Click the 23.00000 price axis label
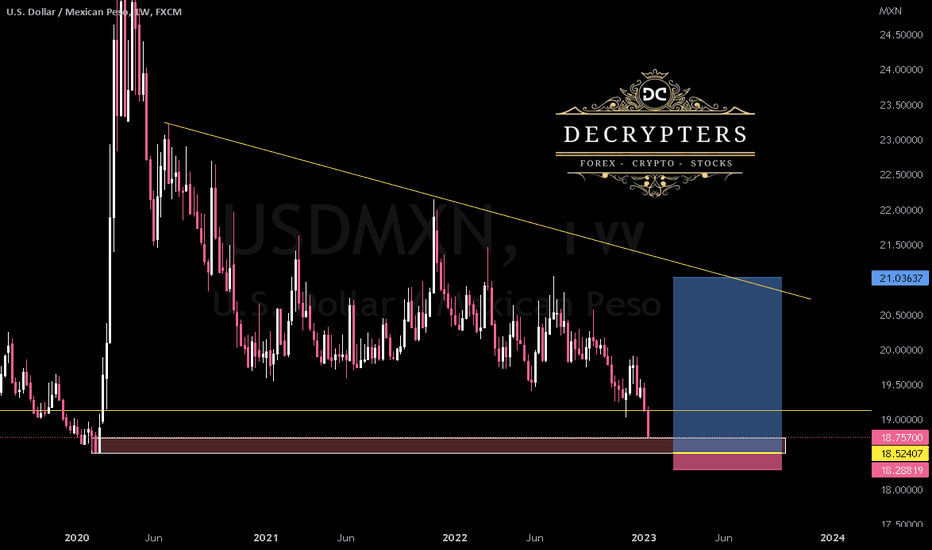 pos(901,140)
